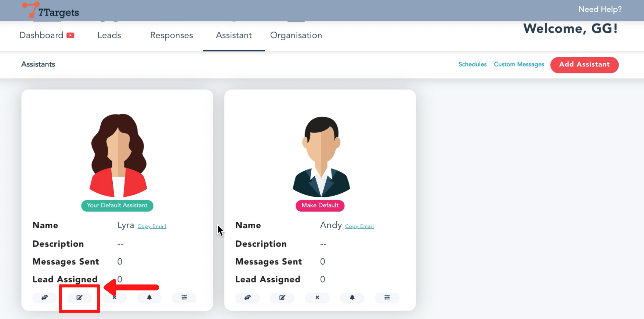
Task: Open Lyra's notification bell settings
Action: [x=149, y=298]
